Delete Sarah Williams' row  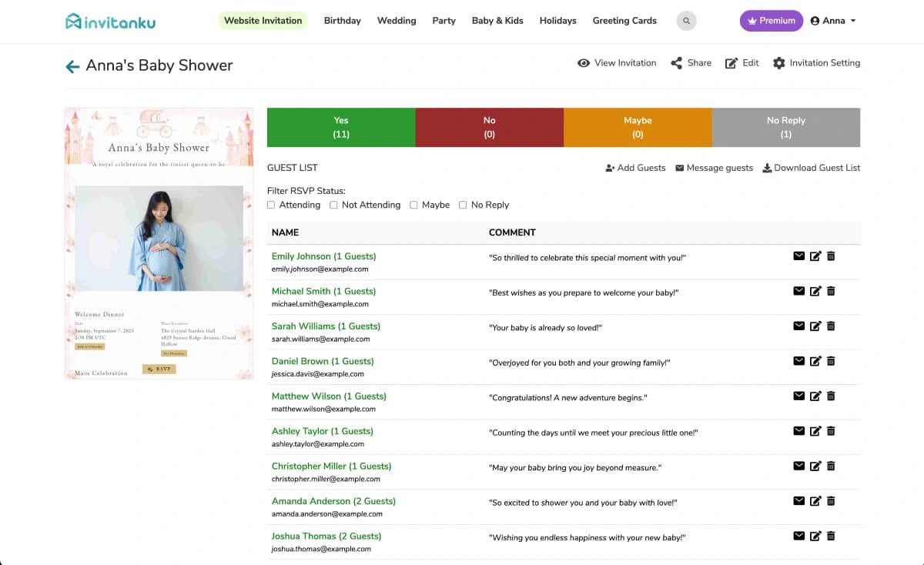point(831,326)
